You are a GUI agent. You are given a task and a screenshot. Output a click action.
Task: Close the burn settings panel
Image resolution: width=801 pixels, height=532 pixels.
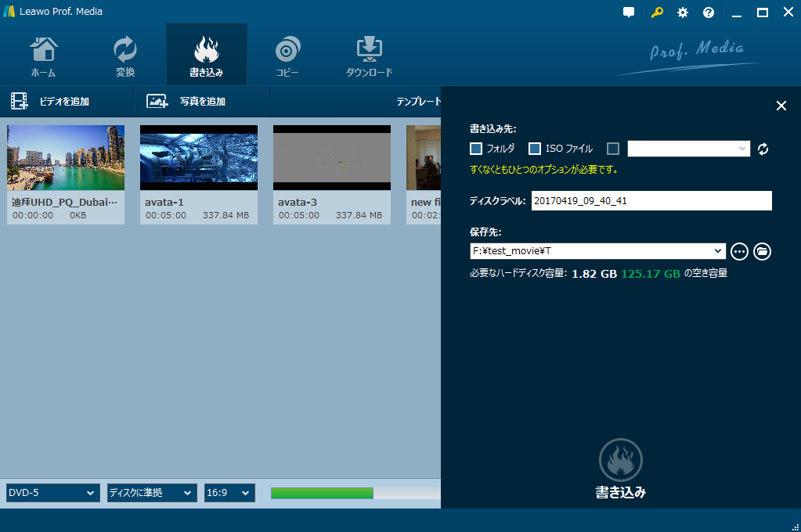(x=781, y=106)
